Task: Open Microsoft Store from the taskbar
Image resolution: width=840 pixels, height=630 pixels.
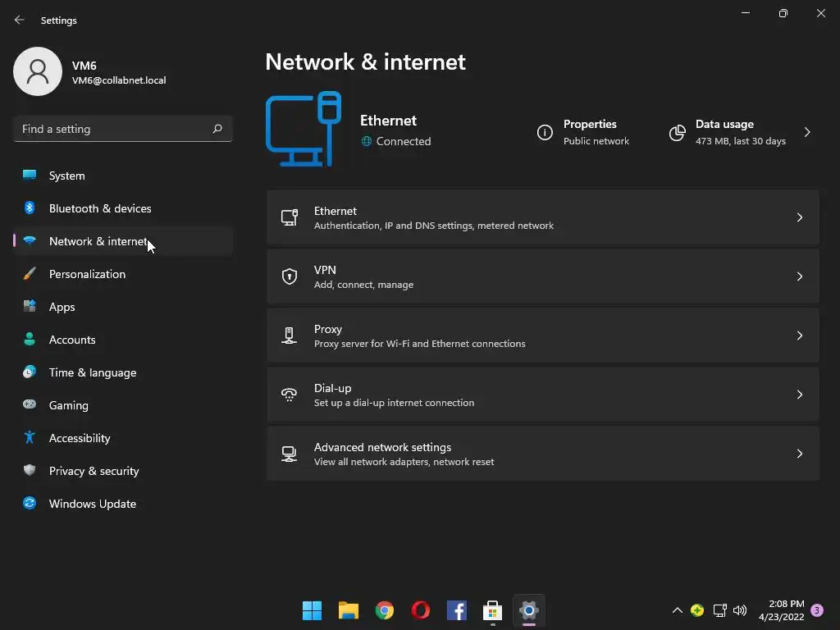Action: [x=492, y=610]
